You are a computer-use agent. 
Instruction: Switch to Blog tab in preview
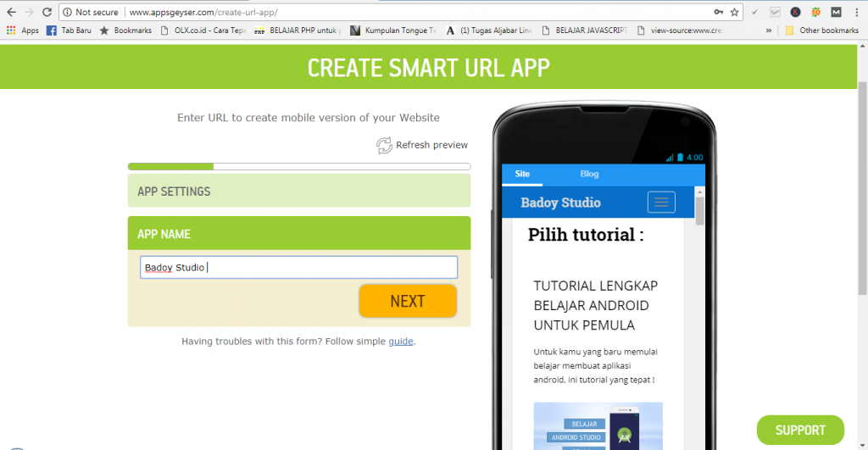coord(589,174)
